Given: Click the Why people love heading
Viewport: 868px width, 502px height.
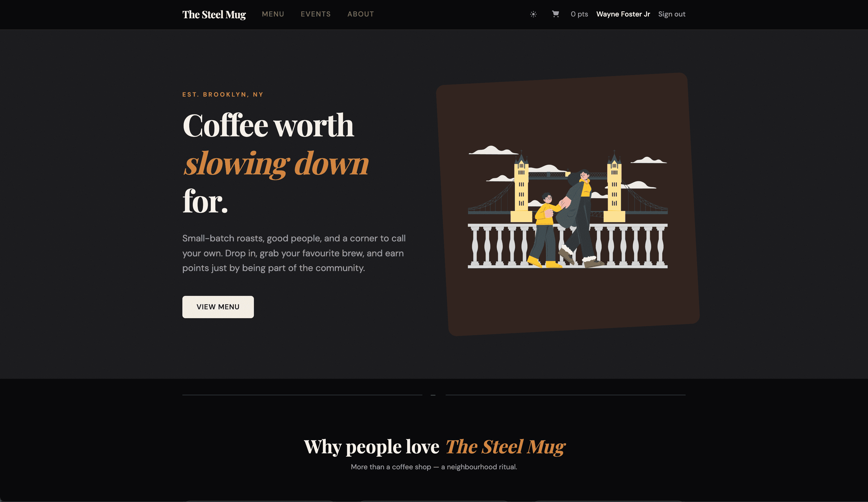Looking at the screenshot, I should tap(371, 446).
